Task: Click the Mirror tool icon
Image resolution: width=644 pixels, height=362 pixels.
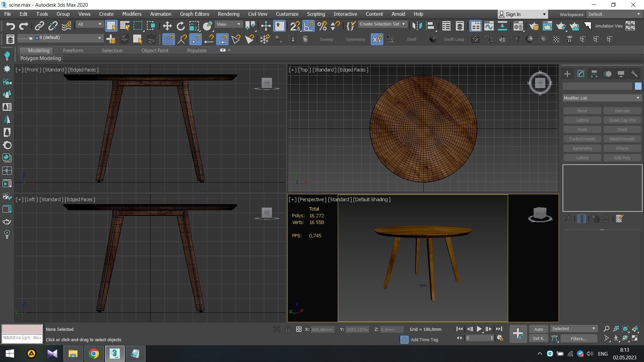Action: [417, 26]
